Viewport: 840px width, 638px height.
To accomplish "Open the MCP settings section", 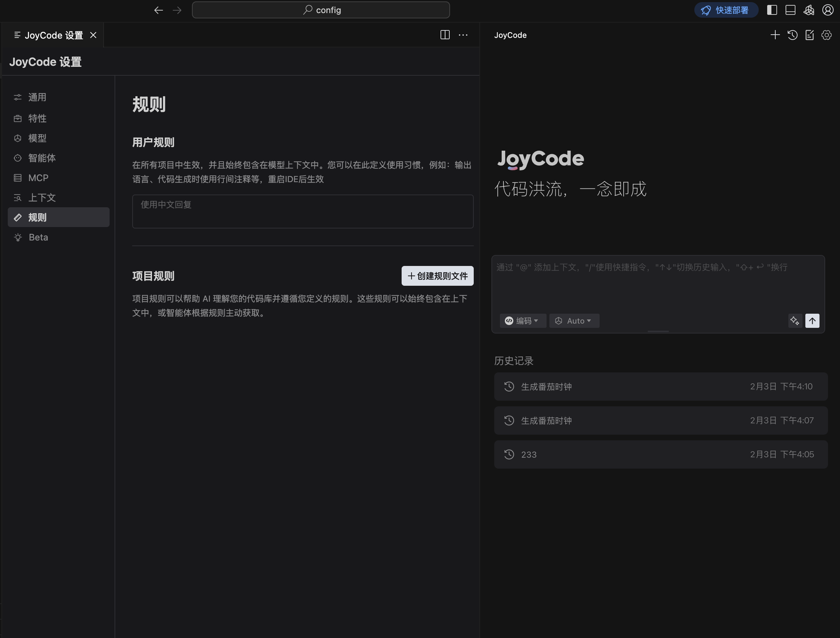I will pos(58,178).
